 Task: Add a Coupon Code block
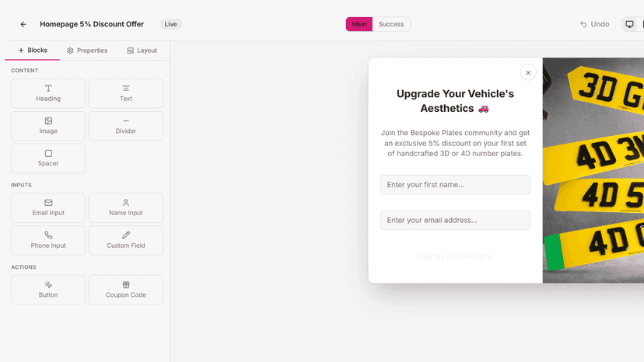(126, 290)
